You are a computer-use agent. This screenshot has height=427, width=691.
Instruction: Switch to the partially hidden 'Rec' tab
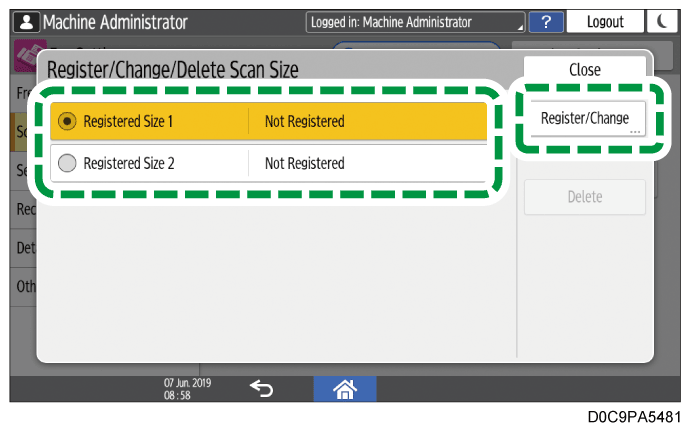click(x=24, y=210)
